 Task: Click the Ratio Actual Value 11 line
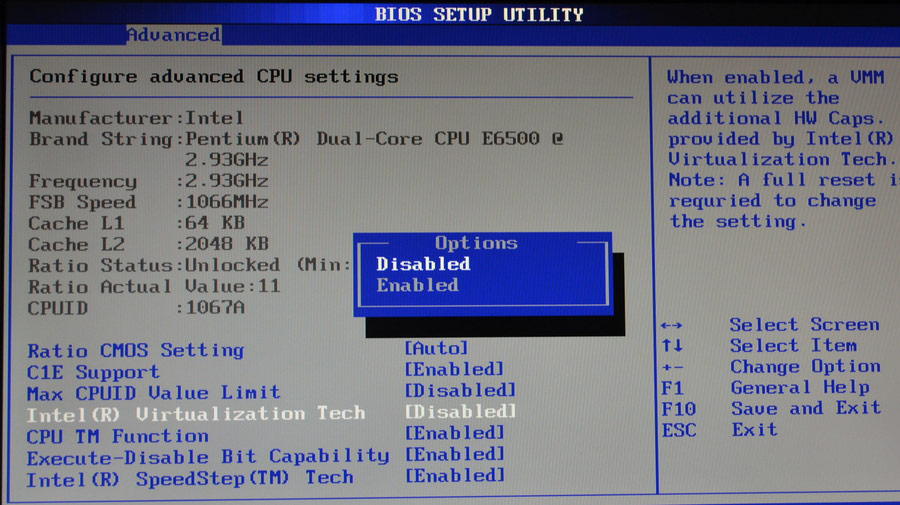coord(154,286)
